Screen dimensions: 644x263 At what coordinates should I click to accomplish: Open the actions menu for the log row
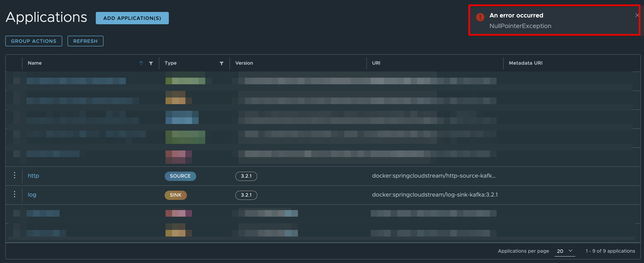click(15, 195)
